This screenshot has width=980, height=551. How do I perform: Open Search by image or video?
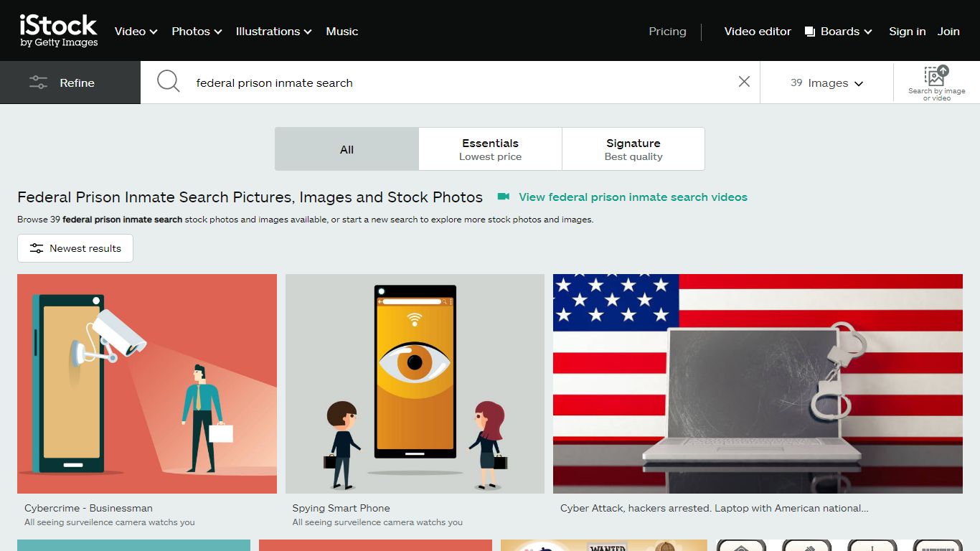click(936, 83)
